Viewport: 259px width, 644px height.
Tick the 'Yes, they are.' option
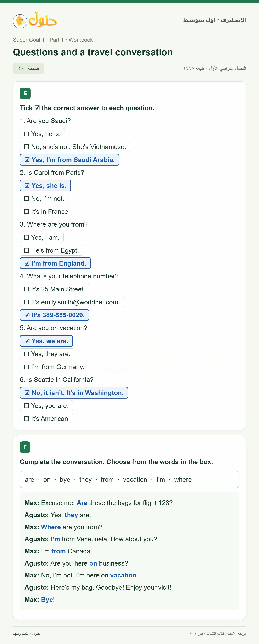tap(47, 354)
